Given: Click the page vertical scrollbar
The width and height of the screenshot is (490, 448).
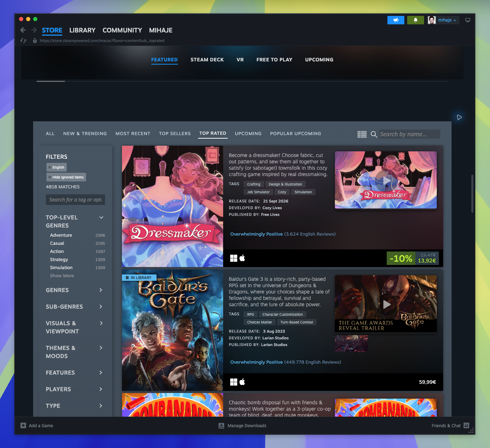Looking at the screenshot, I should click(x=472, y=193).
